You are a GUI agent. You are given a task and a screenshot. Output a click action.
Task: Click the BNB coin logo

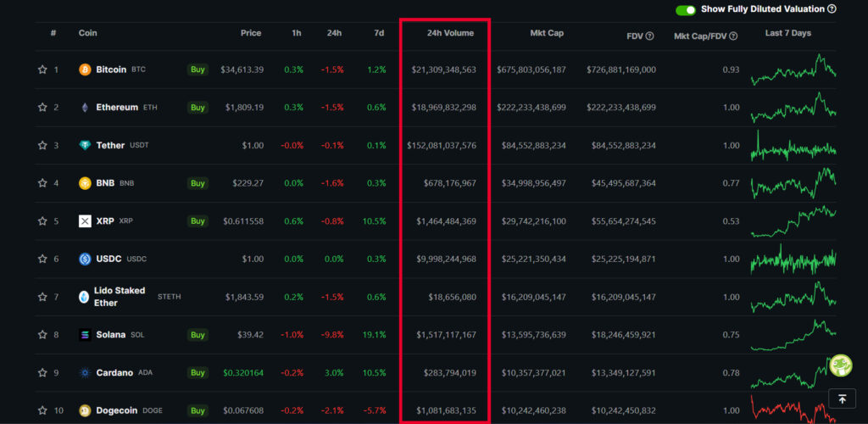tap(85, 183)
